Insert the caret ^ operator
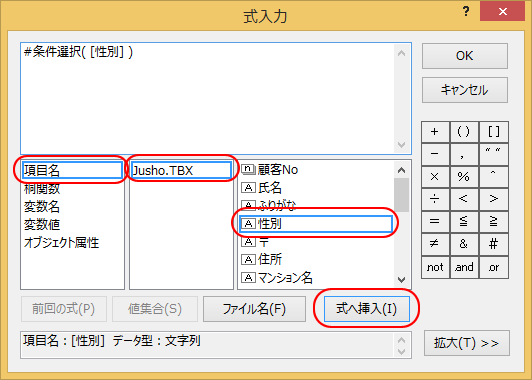The image size is (532, 380). pyautogui.click(x=494, y=177)
